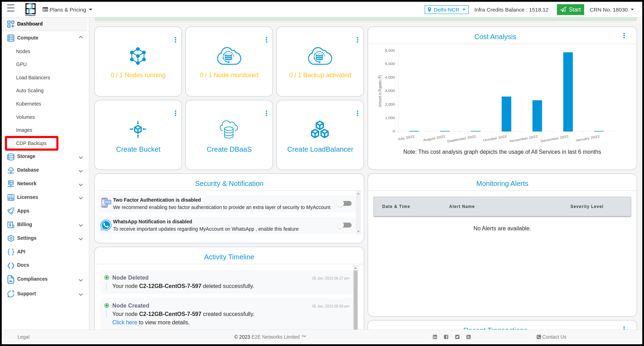Viewport: 644px width, 346px height.
Task: Click the Create Bucket link
Action: (x=138, y=149)
